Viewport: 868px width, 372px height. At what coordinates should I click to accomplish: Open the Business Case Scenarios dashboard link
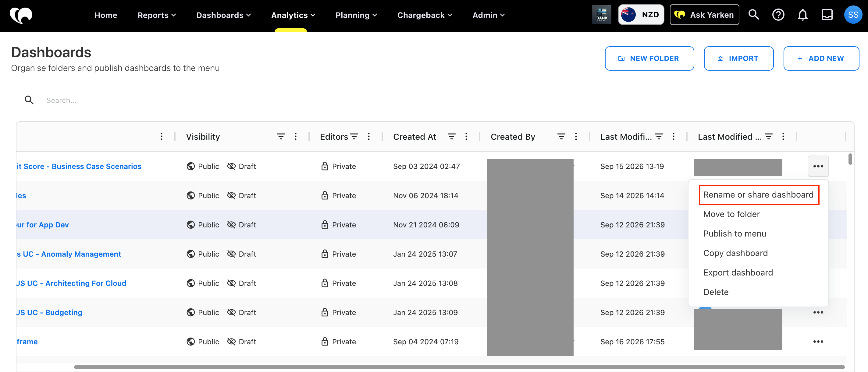tap(79, 166)
